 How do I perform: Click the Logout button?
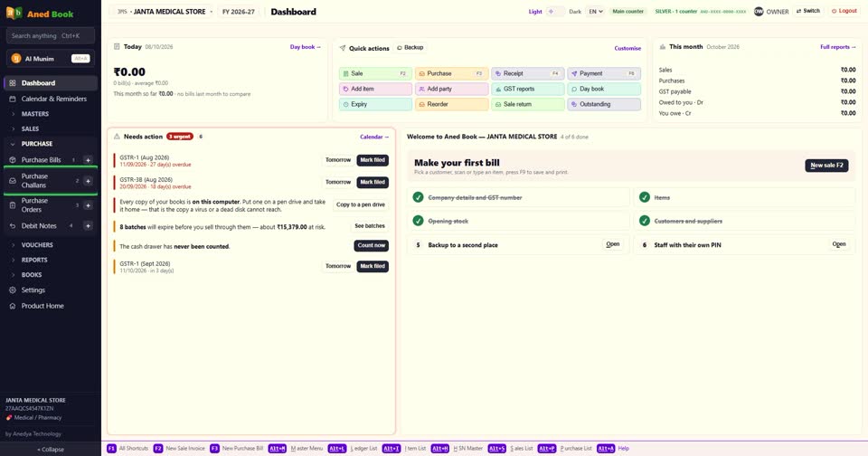coord(844,11)
